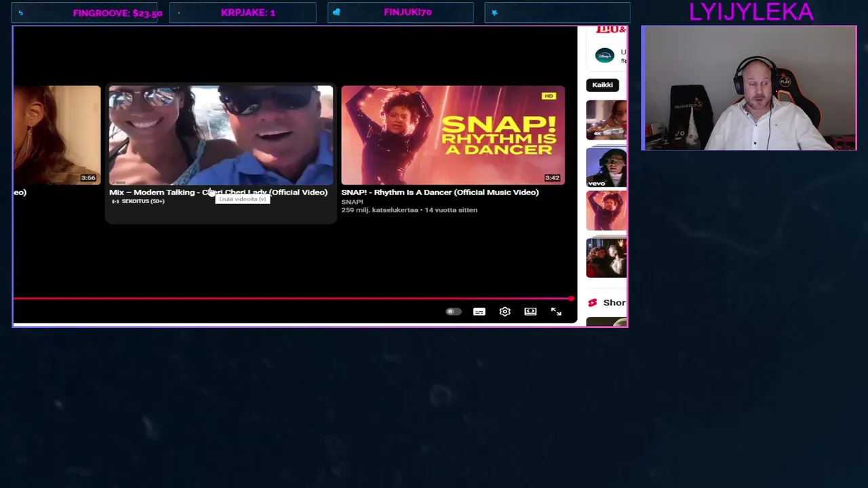Click the Shorts logo icon
The image size is (868, 488).
(592, 303)
